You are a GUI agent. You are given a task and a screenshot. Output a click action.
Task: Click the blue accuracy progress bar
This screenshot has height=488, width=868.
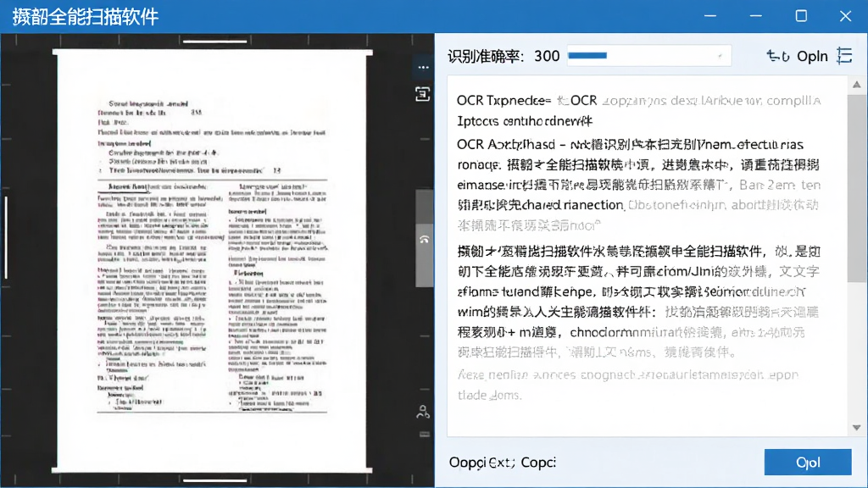588,55
